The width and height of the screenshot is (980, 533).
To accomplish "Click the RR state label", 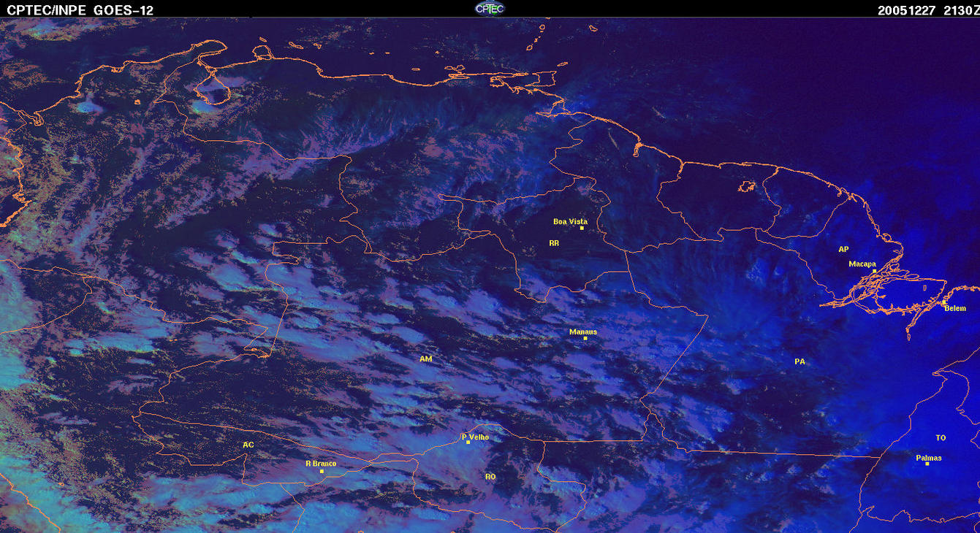I will (554, 243).
